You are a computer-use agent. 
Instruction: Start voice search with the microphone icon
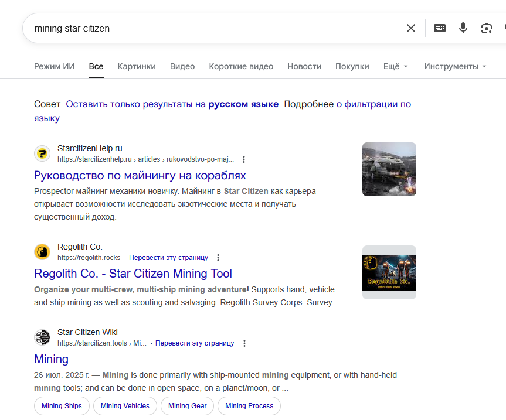463,28
